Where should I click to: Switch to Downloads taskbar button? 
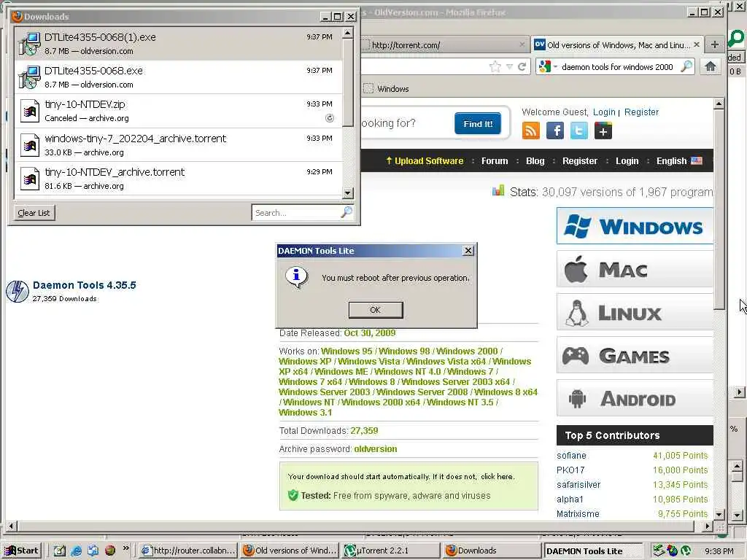[x=491, y=551]
